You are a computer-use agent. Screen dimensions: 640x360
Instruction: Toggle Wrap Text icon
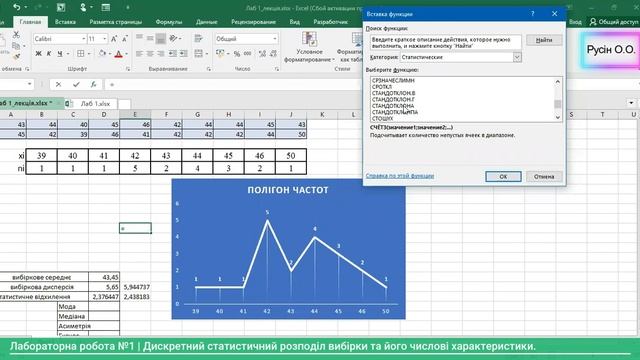(199, 38)
